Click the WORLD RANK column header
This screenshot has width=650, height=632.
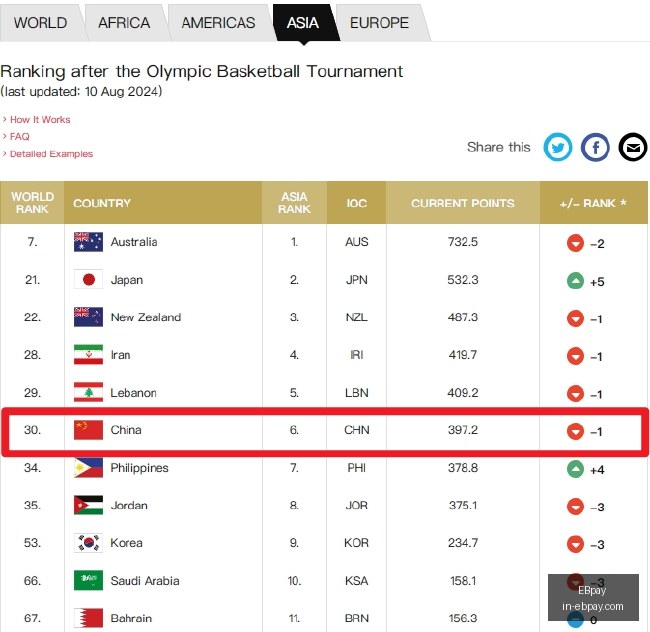point(32,203)
